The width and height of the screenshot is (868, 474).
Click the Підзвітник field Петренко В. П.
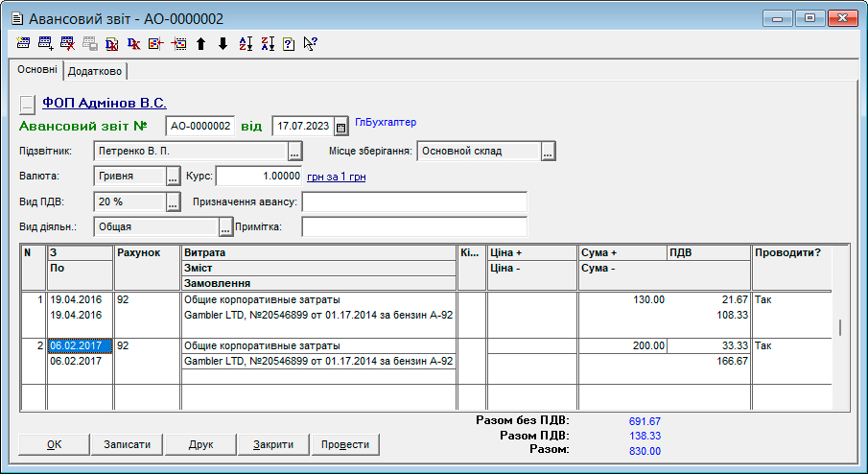point(191,151)
